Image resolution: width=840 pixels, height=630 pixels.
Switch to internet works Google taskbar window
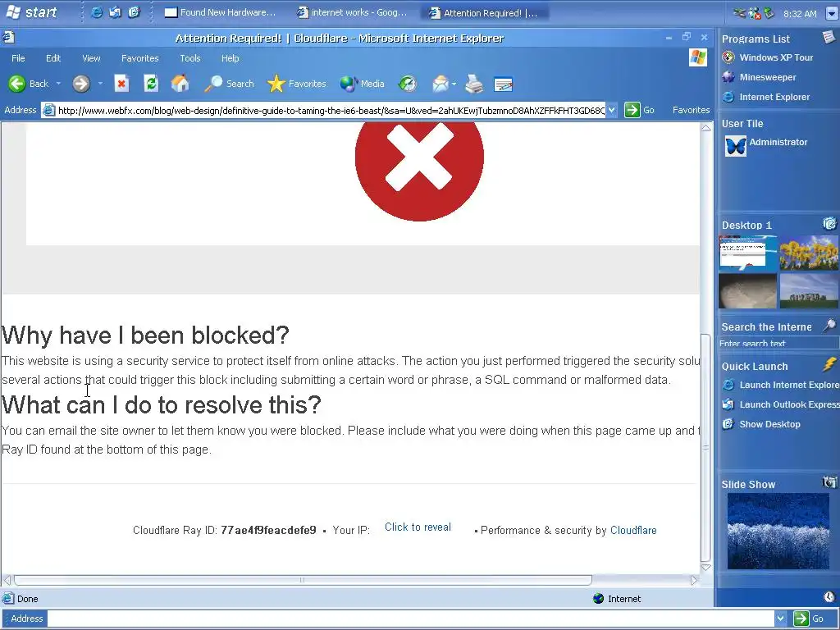click(353, 13)
